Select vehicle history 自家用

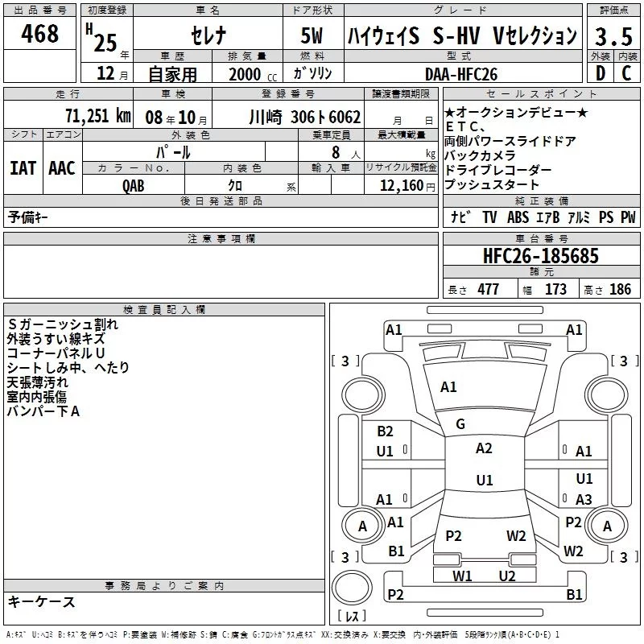pyautogui.click(x=172, y=74)
